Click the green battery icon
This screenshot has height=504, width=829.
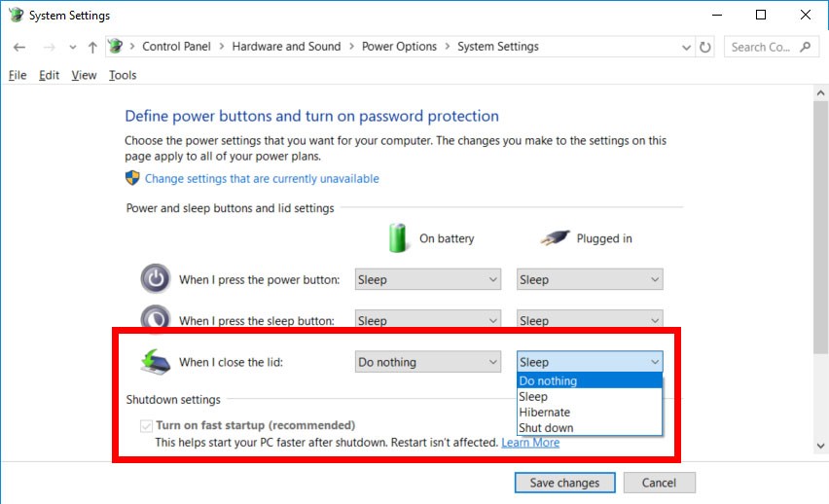tap(398, 238)
